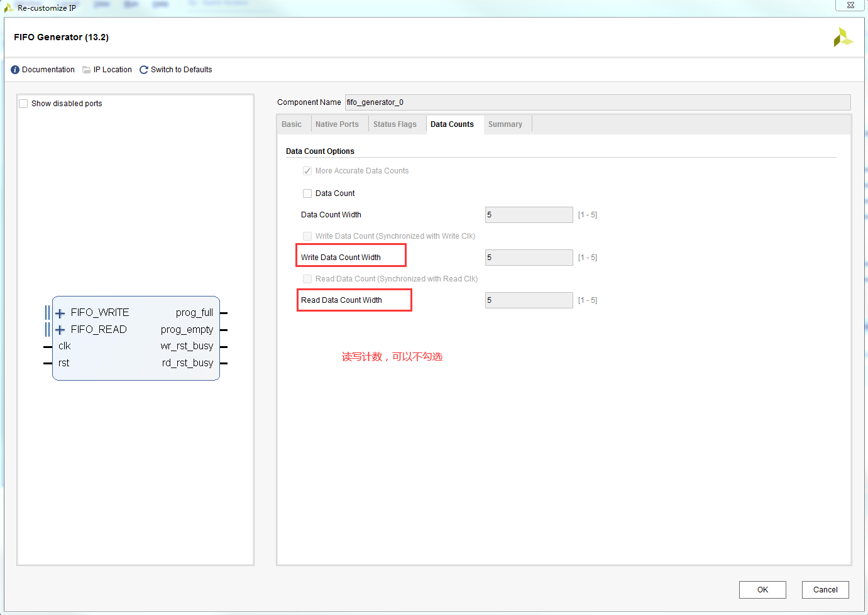
Task: Expand the FIFO_WRITE port group
Action: pos(60,312)
